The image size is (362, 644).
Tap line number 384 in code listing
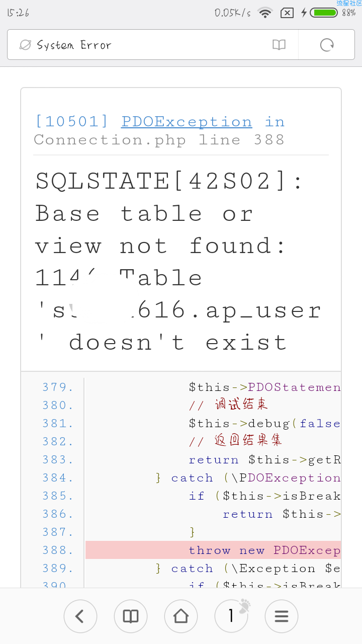coord(58,477)
